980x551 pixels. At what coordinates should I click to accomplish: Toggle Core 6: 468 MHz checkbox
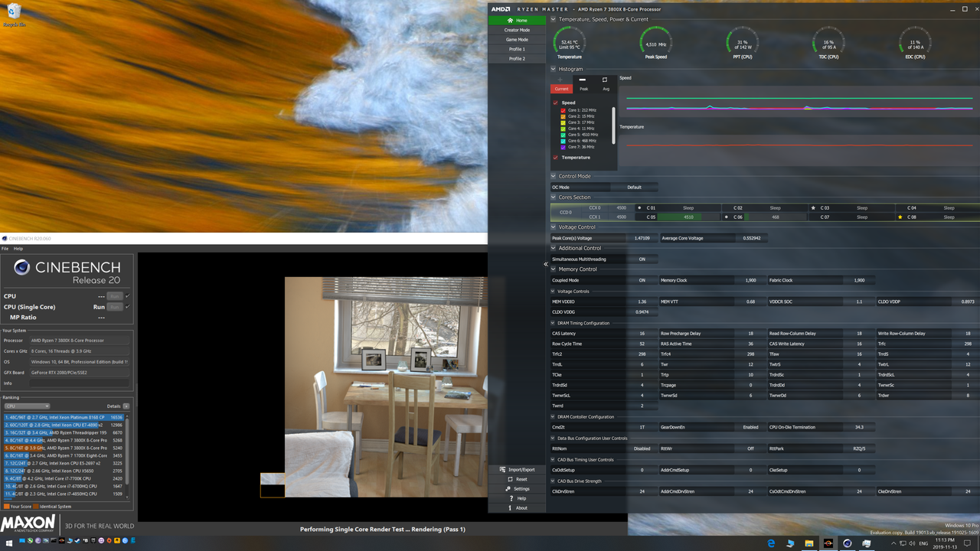pyautogui.click(x=563, y=141)
